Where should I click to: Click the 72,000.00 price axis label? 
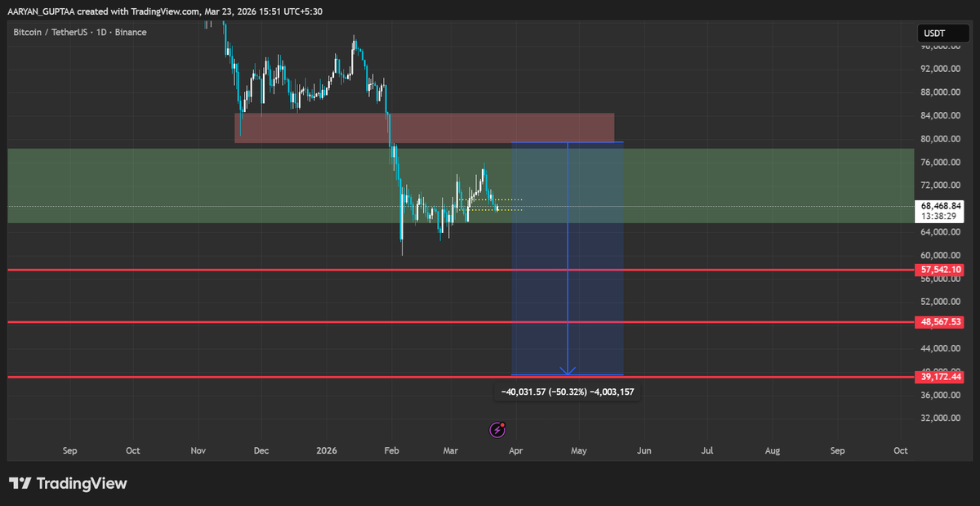coord(942,186)
